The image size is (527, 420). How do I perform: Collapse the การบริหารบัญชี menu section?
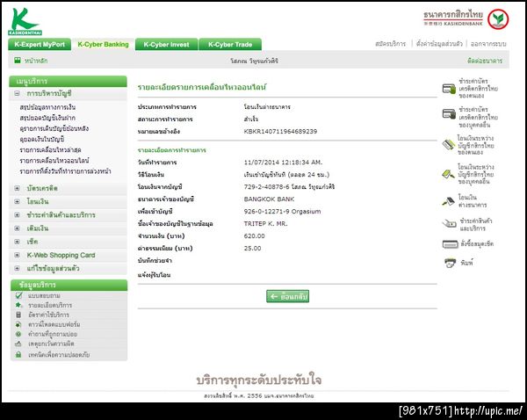pyautogui.click(x=17, y=93)
